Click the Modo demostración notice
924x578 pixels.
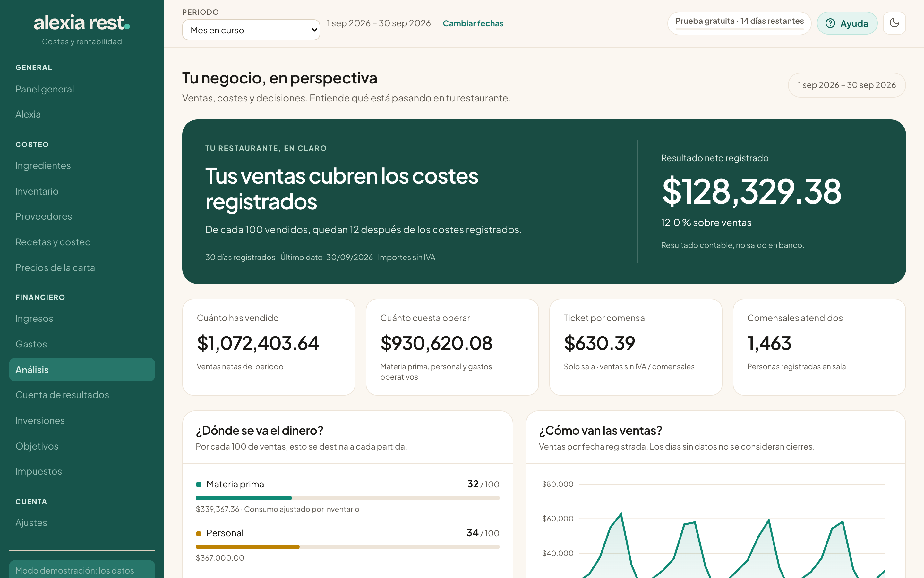pyautogui.click(x=82, y=569)
